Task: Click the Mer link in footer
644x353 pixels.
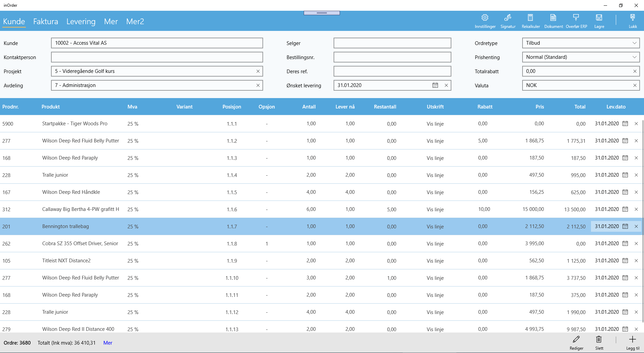Action: click(x=108, y=343)
